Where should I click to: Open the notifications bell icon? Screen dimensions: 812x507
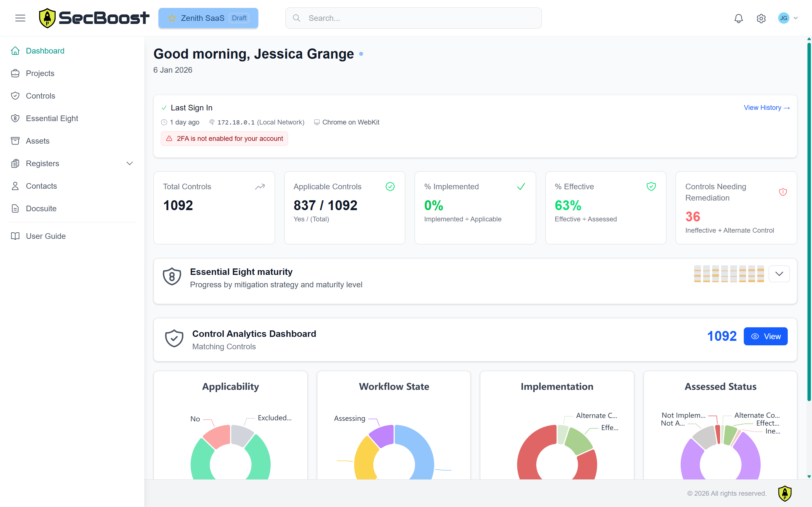tap(738, 18)
